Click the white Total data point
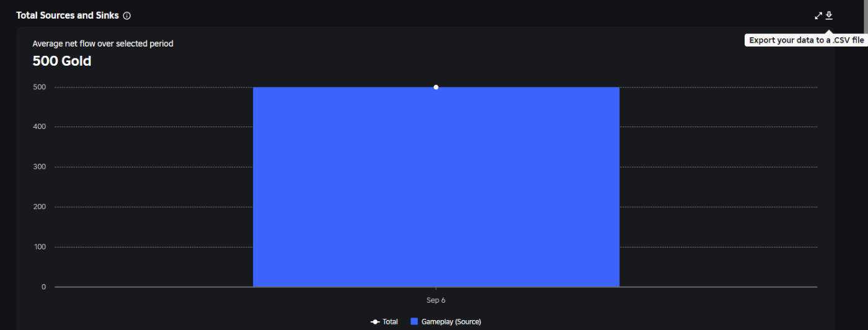The image size is (868, 330). (436, 87)
